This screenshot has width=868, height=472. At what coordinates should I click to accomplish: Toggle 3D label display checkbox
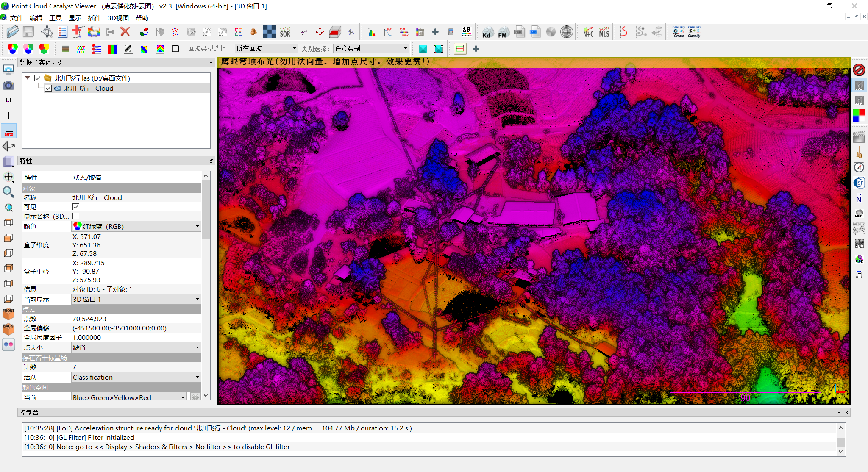click(76, 217)
